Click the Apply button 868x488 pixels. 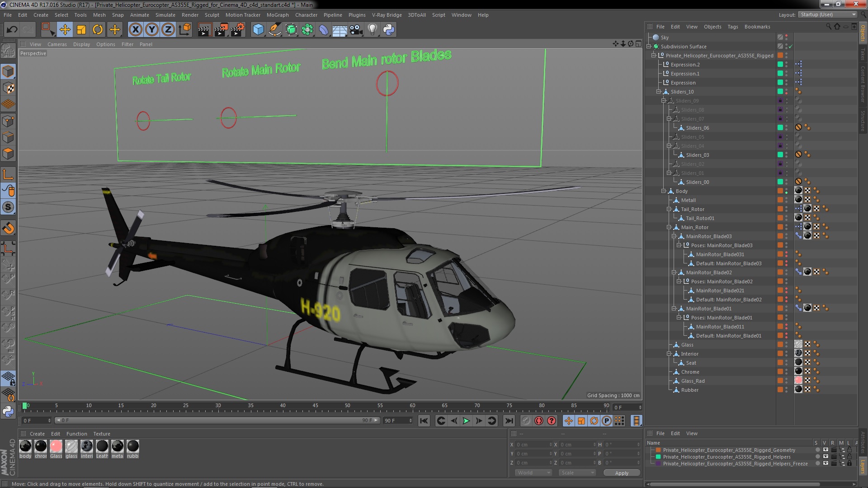(622, 473)
